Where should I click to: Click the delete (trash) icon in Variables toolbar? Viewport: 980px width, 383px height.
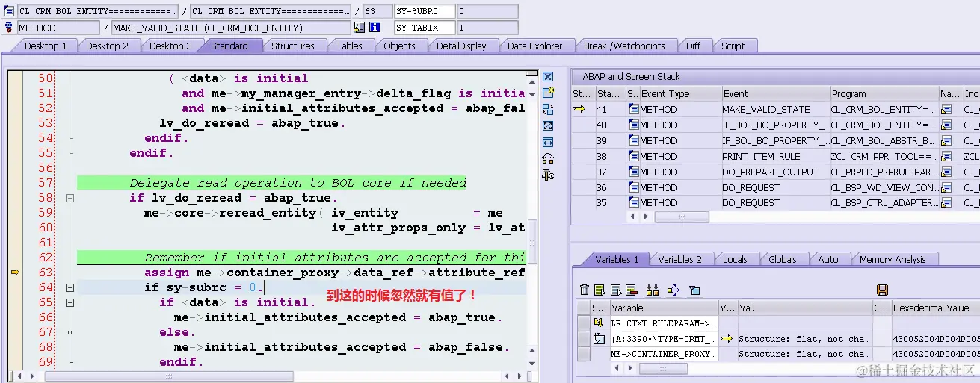[585, 290]
